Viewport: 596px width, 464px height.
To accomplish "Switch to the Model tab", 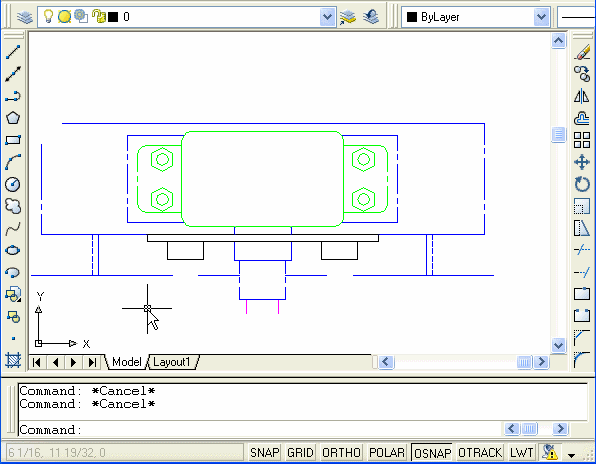I will [x=127, y=362].
